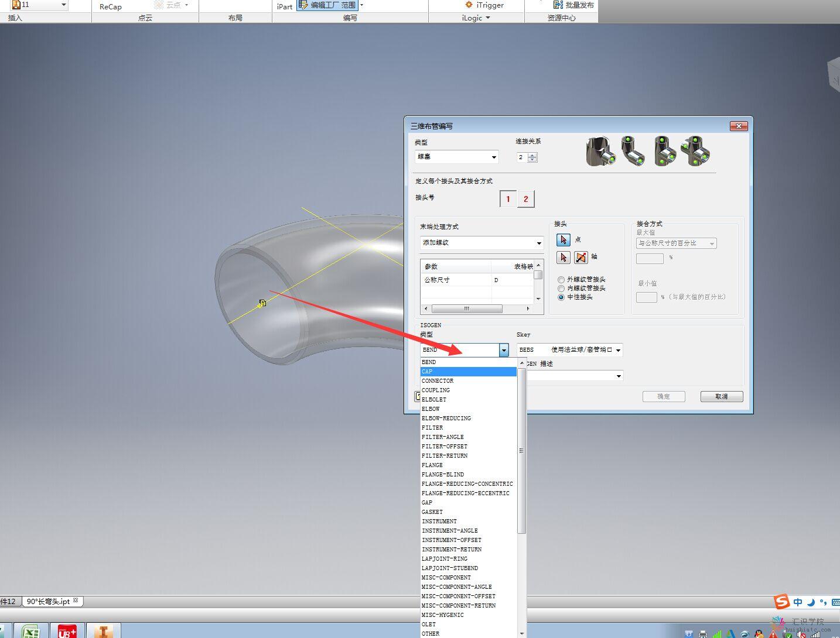Click the axis selection arrow icon

(x=563, y=257)
